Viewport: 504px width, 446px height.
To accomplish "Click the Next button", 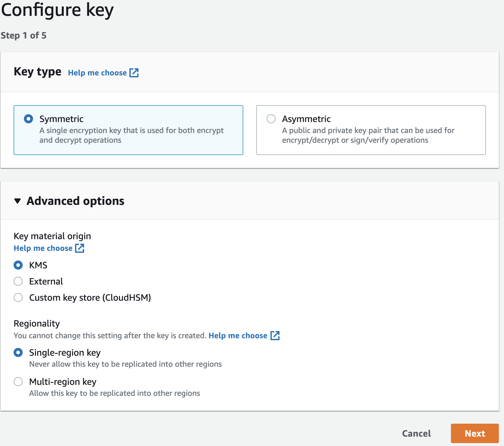I will [x=474, y=433].
